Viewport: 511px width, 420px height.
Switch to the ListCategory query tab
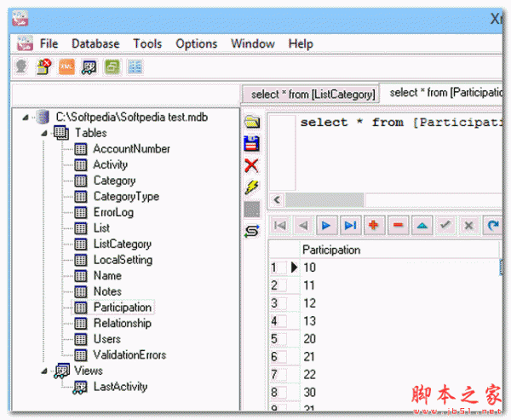coord(313,94)
